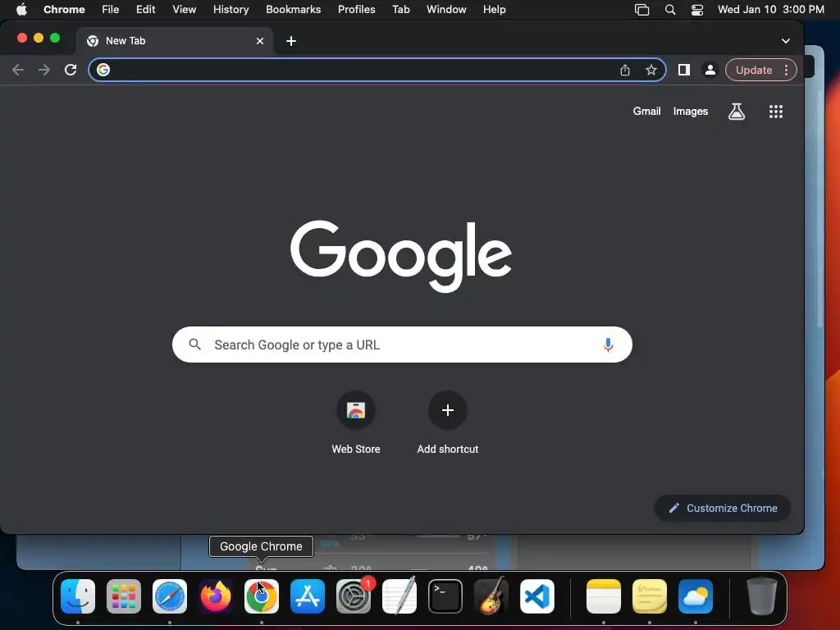This screenshot has height=630, width=840.
Task: Open the Bookmarks menu
Action: pos(293,10)
